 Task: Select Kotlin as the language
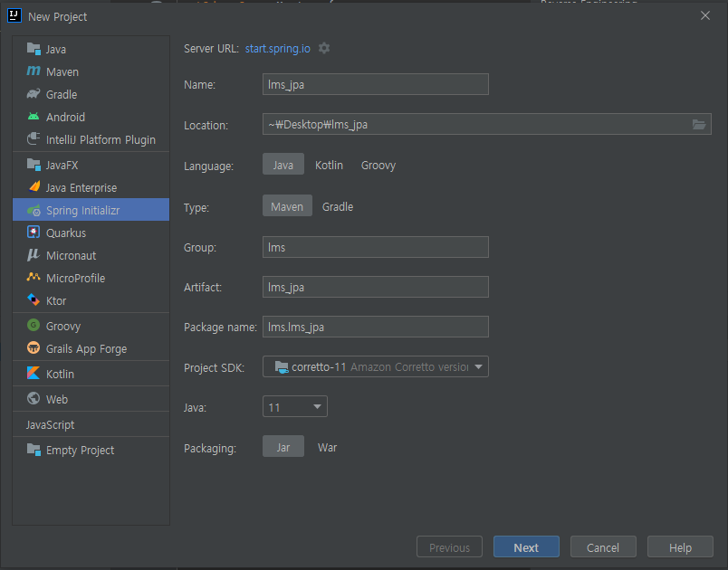[x=330, y=165]
